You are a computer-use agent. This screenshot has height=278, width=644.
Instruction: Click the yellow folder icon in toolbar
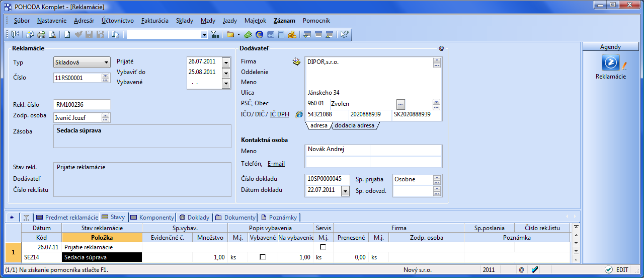[x=230, y=35]
